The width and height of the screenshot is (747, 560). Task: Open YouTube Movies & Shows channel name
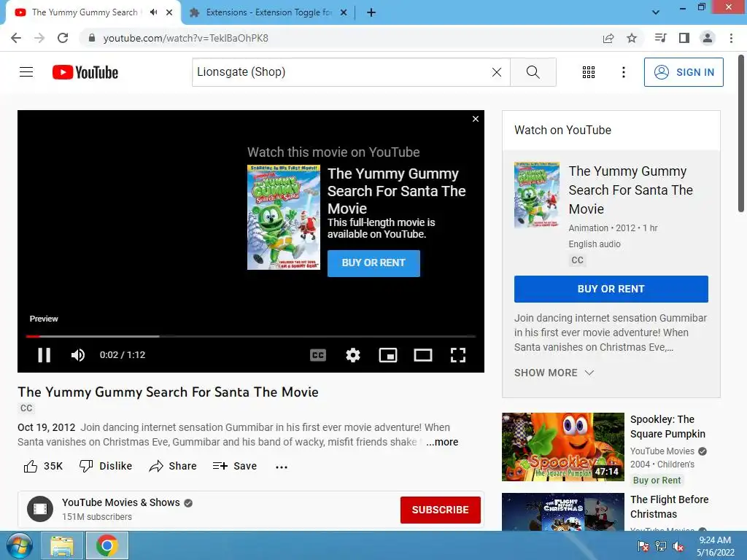(121, 502)
